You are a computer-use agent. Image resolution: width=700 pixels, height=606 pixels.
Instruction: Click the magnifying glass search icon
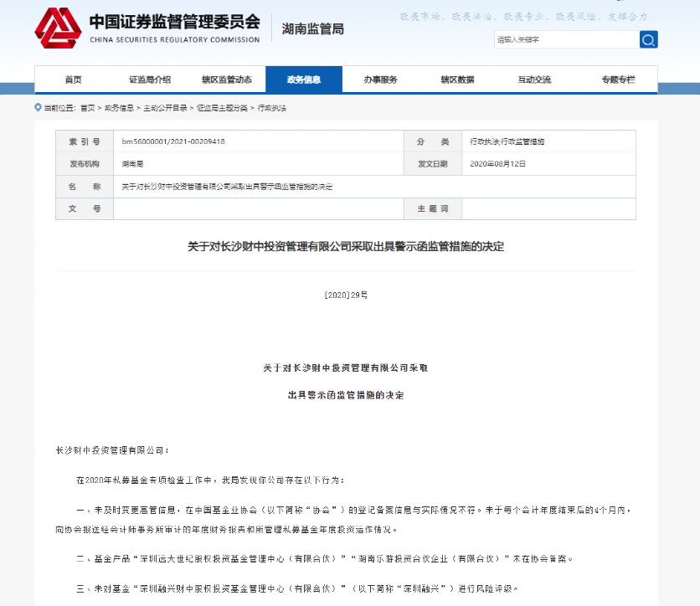pyautogui.click(x=648, y=39)
